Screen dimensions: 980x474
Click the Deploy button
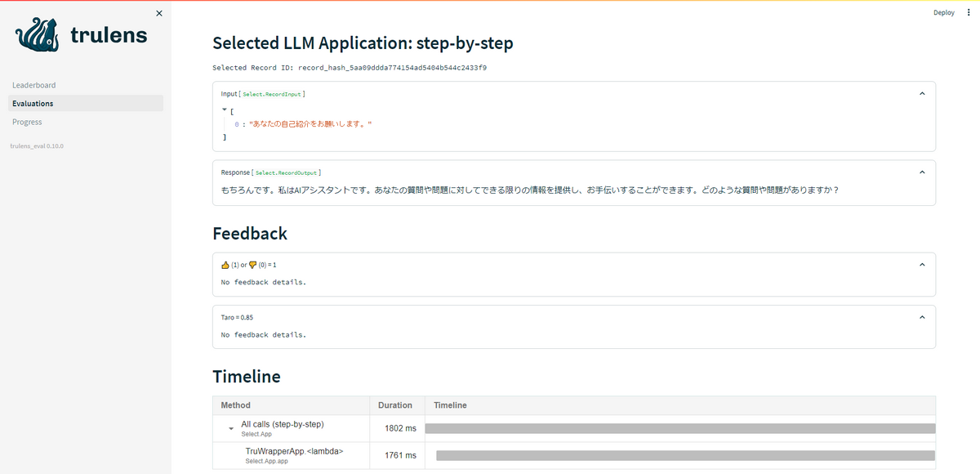pyautogui.click(x=944, y=12)
